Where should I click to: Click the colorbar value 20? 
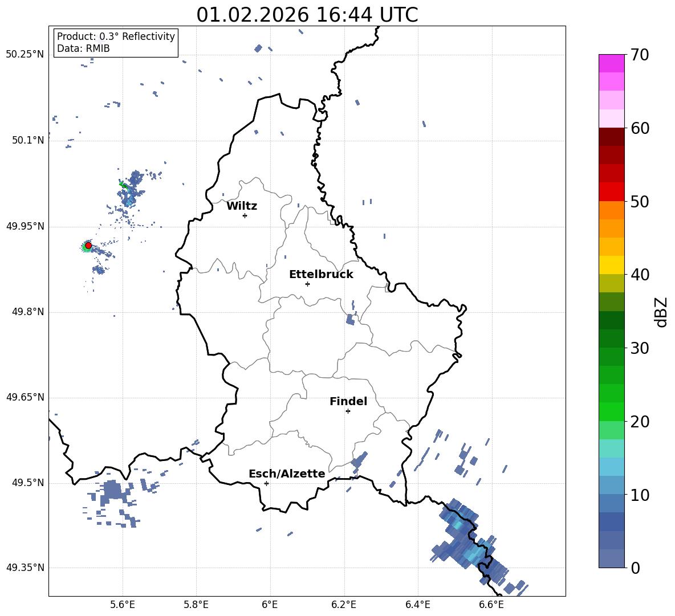tap(640, 422)
